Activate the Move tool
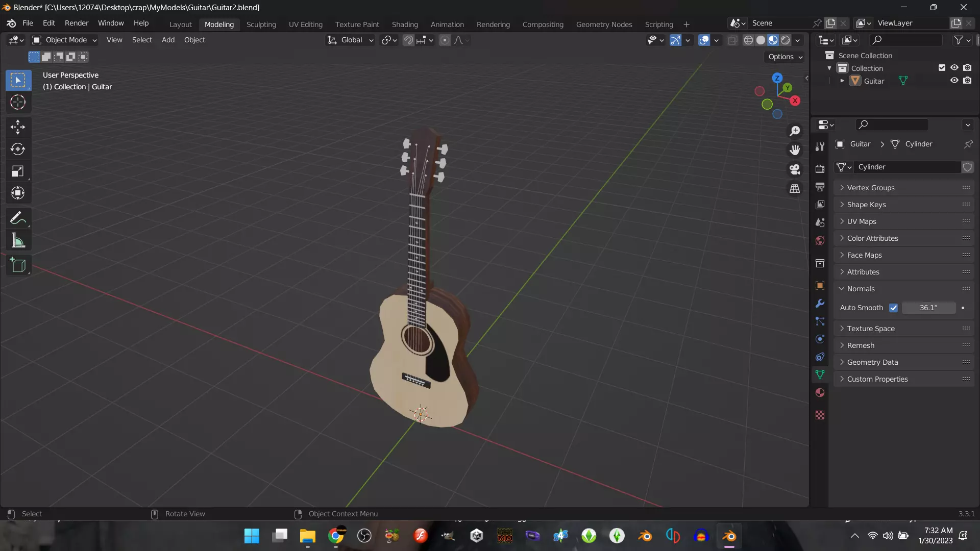The width and height of the screenshot is (980, 551). point(18,127)
